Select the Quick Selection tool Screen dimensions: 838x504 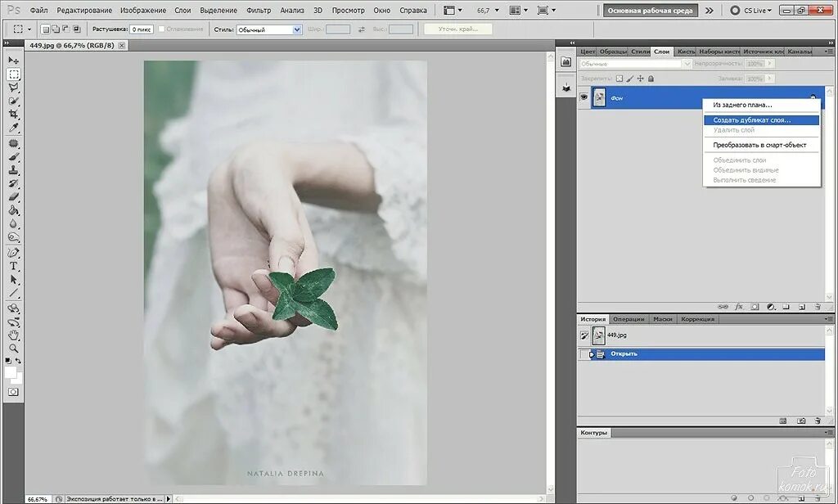point(13,101)
